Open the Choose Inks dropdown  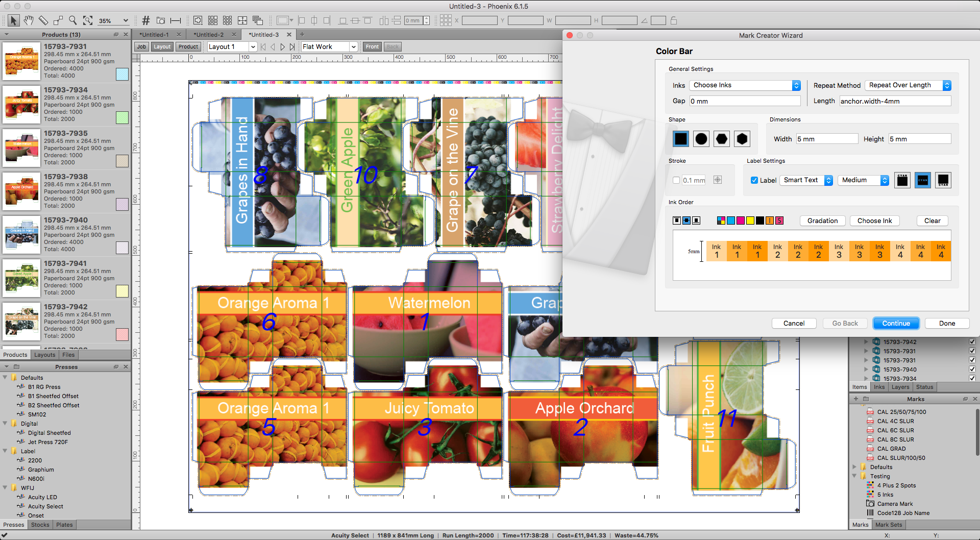pos(745,85)
